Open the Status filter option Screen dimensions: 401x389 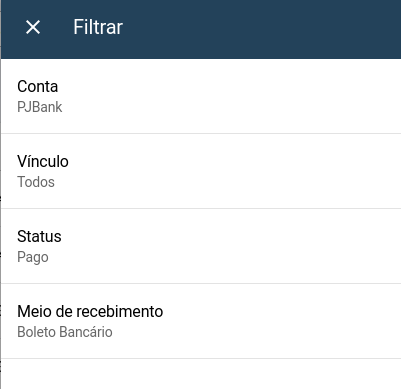click(x=201, y=246)
